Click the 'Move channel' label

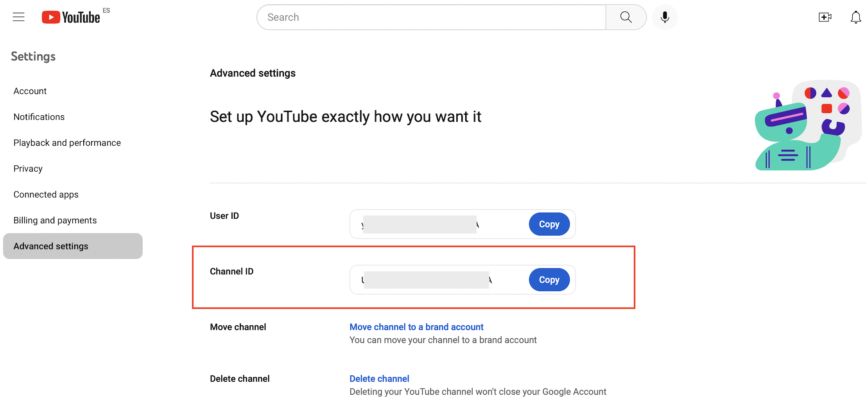(x=238, y=327)
